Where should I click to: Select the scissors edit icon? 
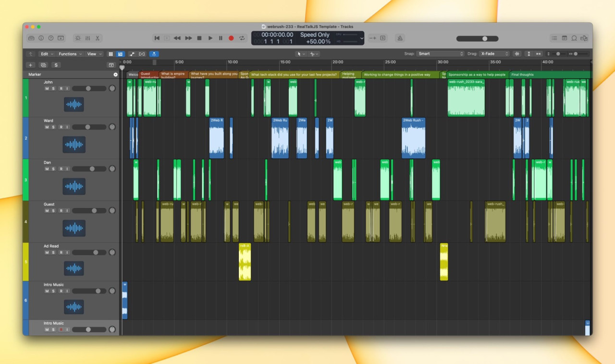[x=98, y=38]
